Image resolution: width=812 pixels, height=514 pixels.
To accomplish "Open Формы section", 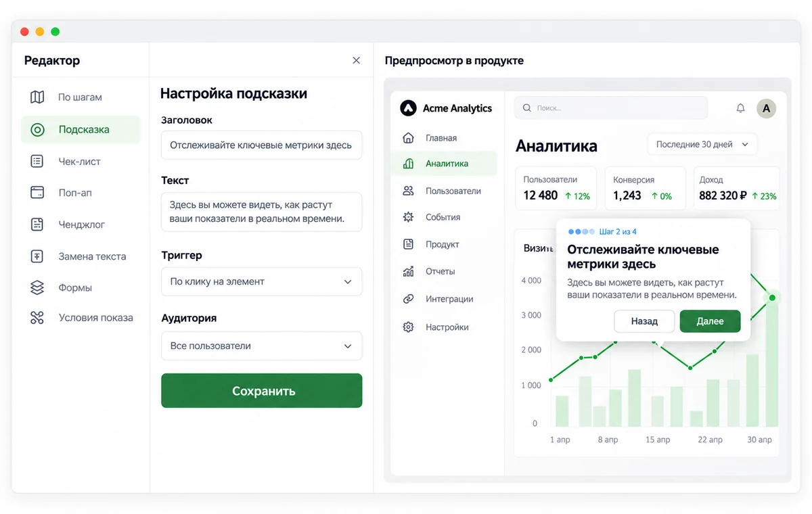I will pos(81,287).
